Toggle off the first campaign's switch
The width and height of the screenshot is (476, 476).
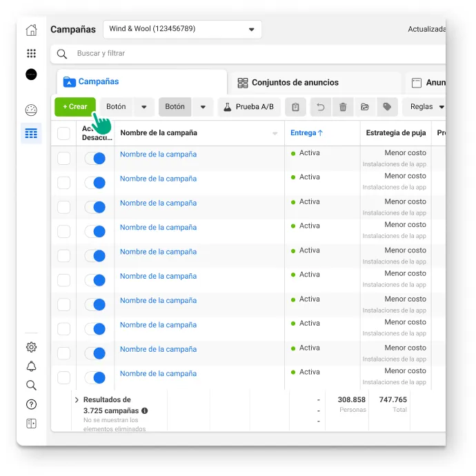[95, 159]
